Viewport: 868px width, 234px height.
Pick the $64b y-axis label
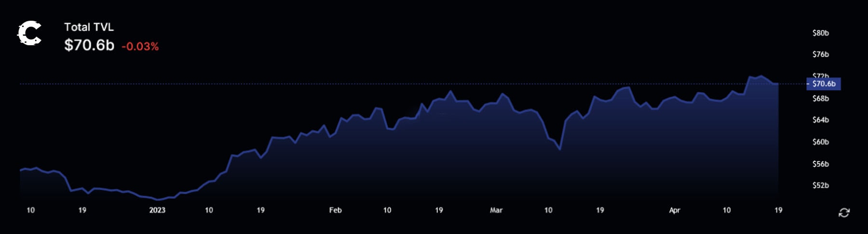820,120
